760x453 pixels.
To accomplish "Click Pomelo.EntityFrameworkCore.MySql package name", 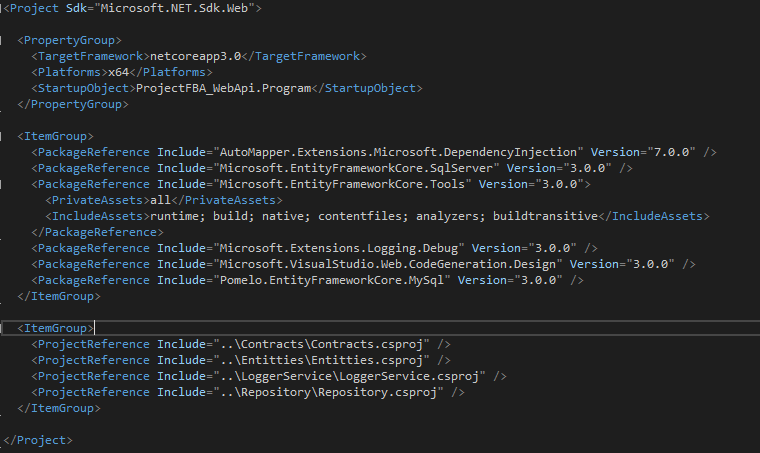I will click(332, 280).
